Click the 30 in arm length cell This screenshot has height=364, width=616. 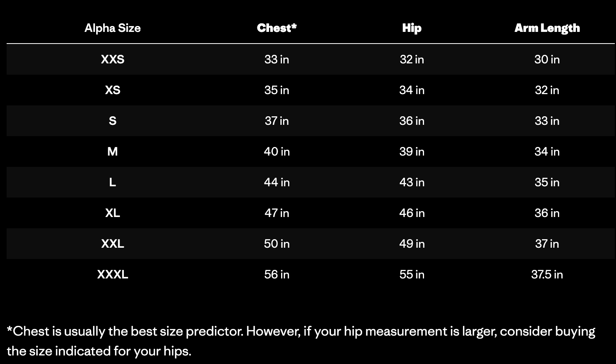547,59
